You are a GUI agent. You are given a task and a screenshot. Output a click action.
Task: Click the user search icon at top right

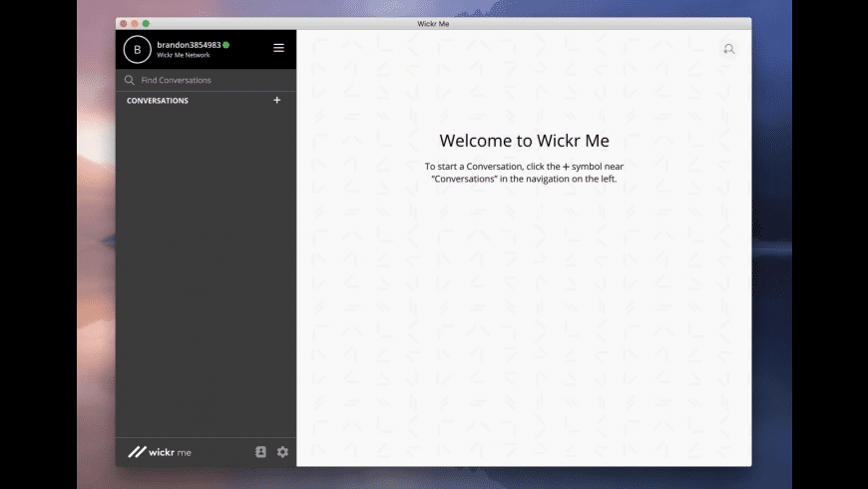point(729,49)
